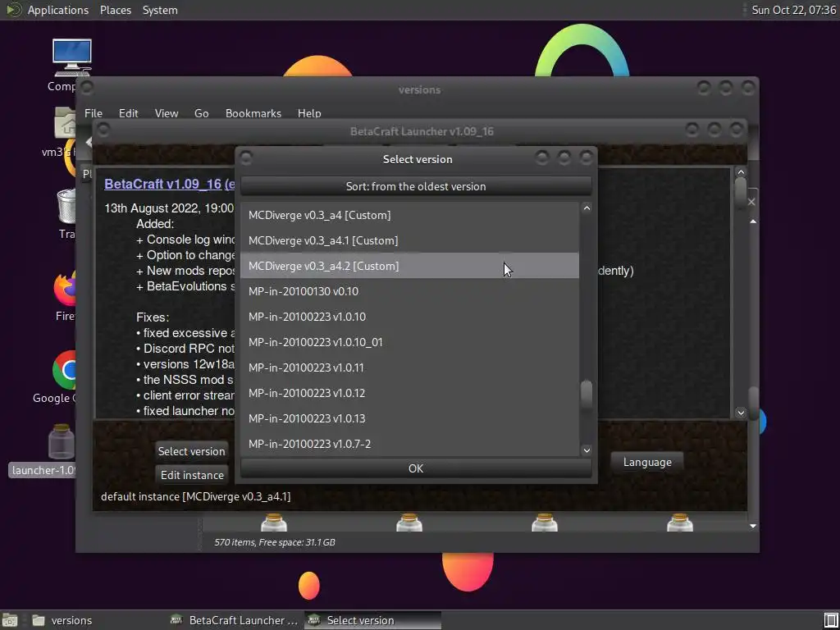This screenshot has height=630, width=840.
Task: Open Bookmarks menu in versions window
Action: tap(253, 113)
